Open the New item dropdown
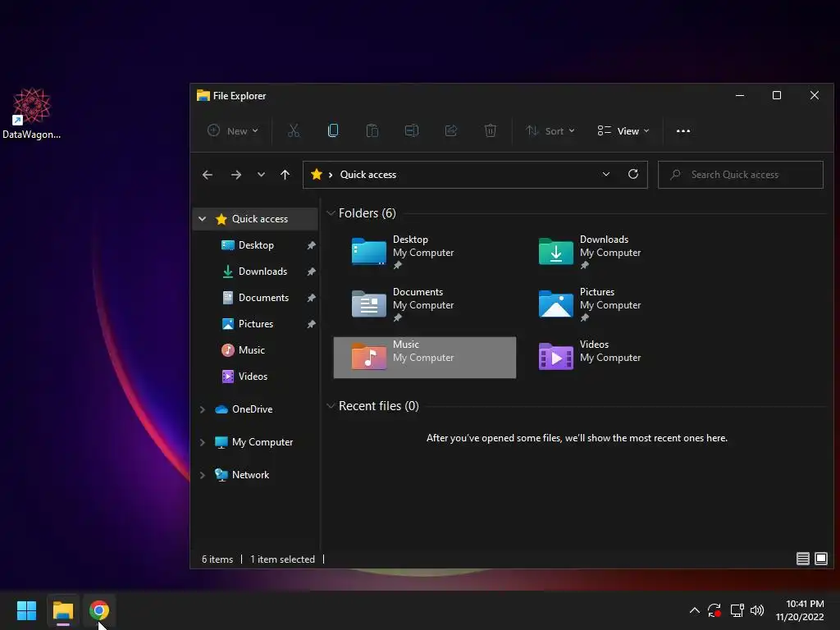This screenshot has height=630, width=840. tap(233, 130)
